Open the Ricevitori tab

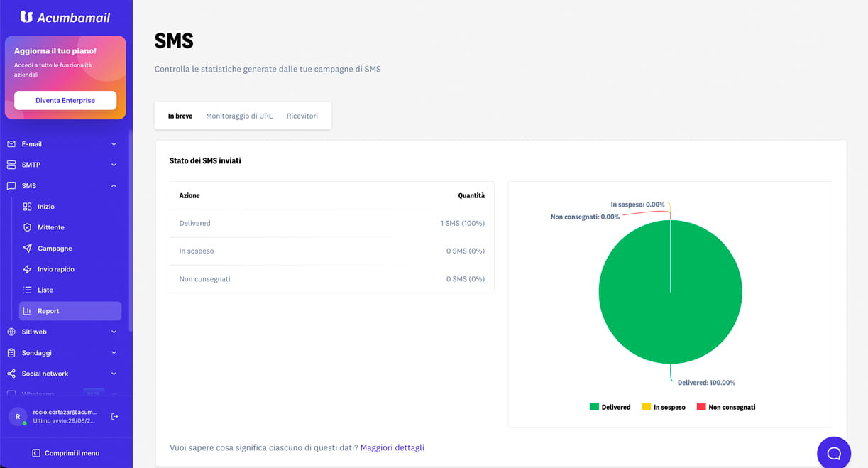click(302, 116)
